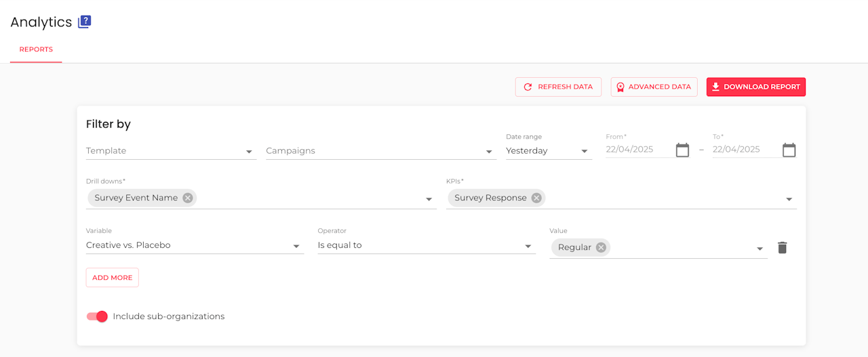The height and width of the screenshot is (357, 868).
Task: Open the To date calendar picker
Action: tap(789, 150)
